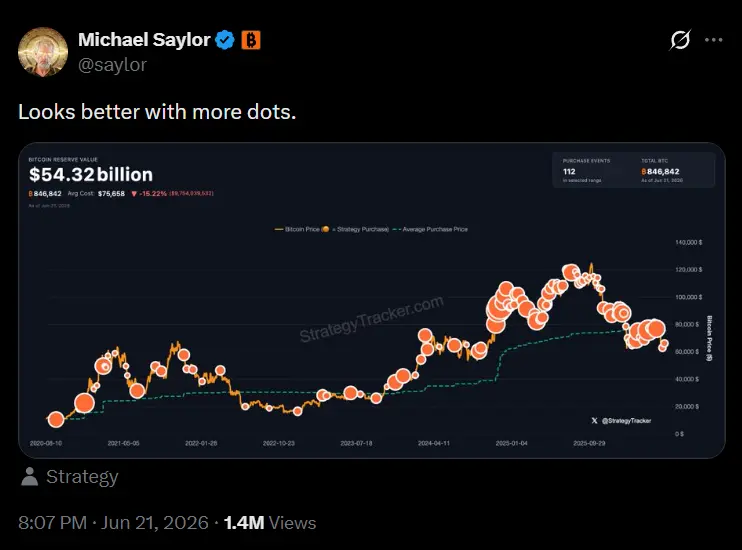
Task: Click the X logo beside @StrategyTracker
Action: 594,420
